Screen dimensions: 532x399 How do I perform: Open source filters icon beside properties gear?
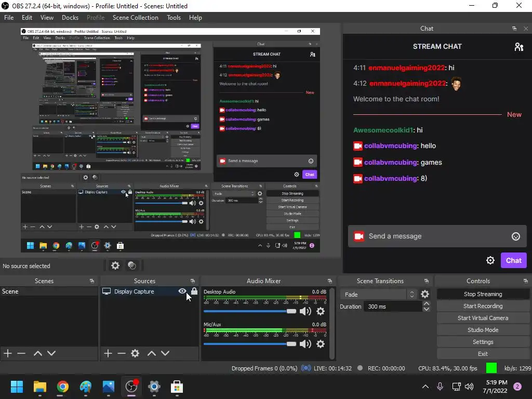[132, 265]
